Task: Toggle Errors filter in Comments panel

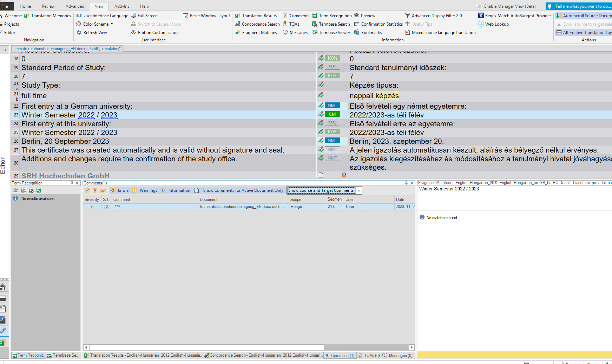Action: [x=120, y=190]
